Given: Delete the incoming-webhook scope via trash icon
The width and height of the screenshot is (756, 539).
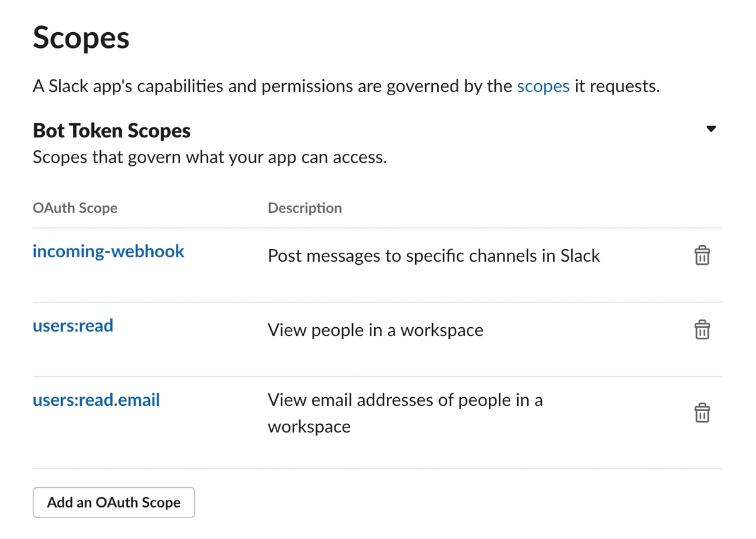Looking at the screenshot, I should point(702,255).
